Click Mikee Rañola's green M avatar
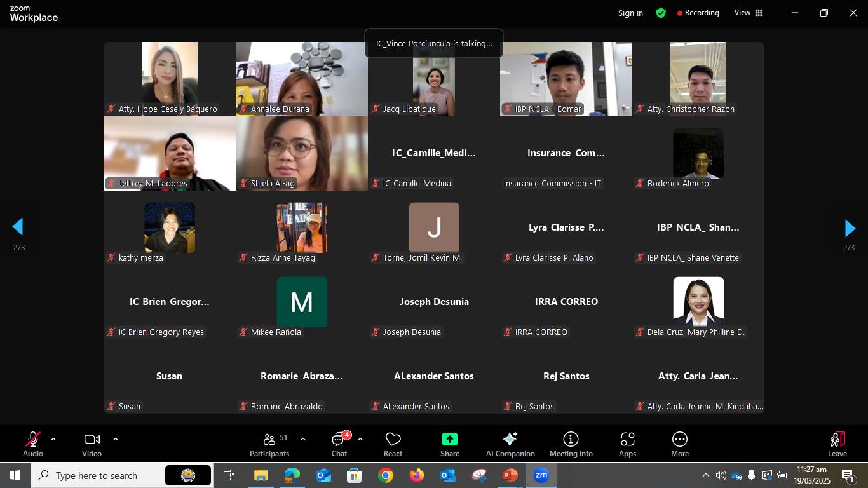 (302, 302)
